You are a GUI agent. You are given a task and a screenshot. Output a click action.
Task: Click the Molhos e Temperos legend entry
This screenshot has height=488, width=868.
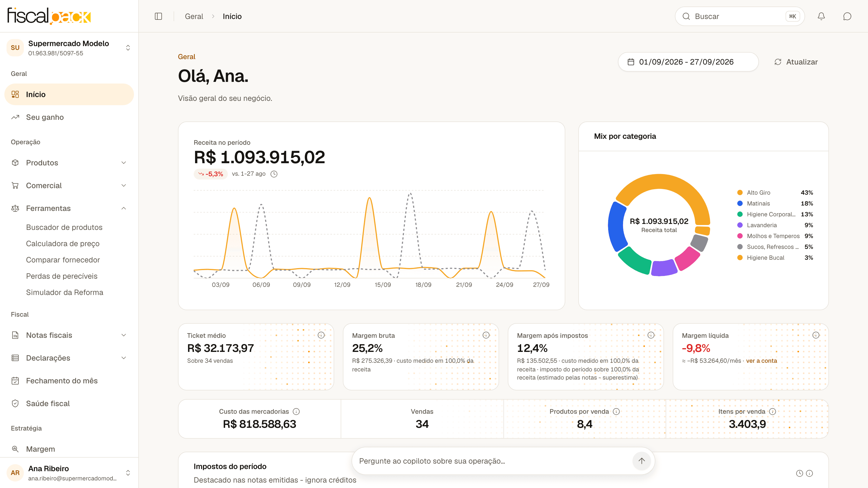pyautogui.click(x=775, y=236)
